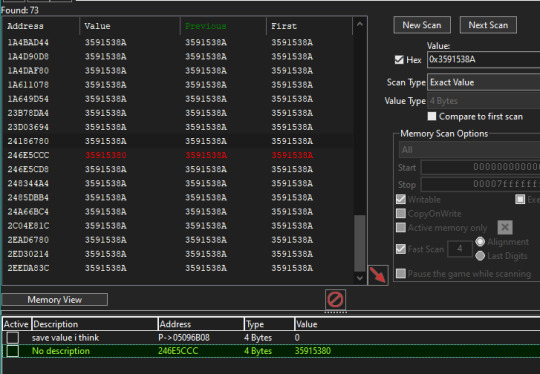The image size is (540, 374).
Task: Select result address 1A611078
Action: click(x=28, y=85)
